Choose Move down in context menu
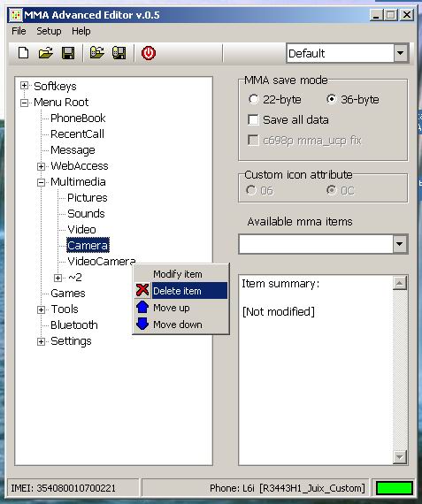Image resolution: width=422 pixels, height=504 pixels. pyautogui.click(x=178, y=325)
